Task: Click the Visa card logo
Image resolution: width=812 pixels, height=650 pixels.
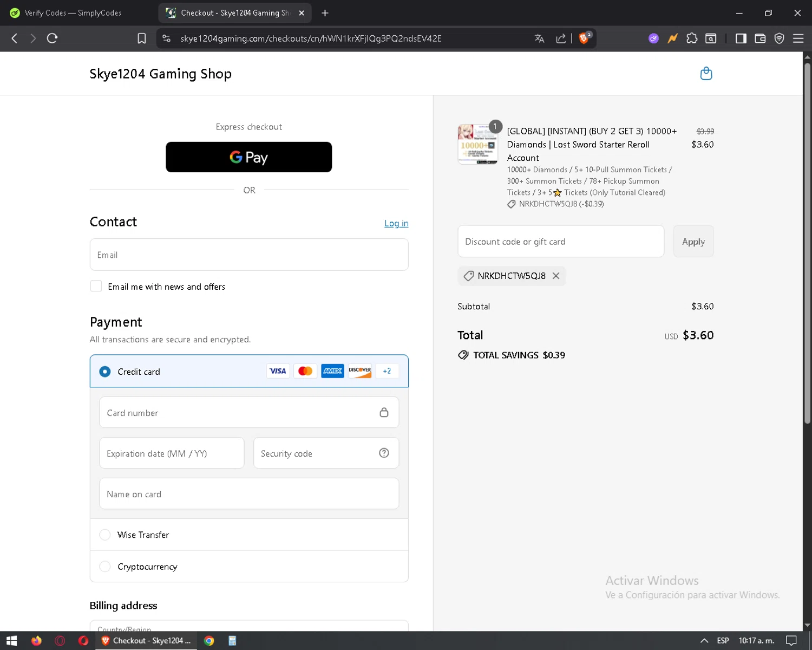Action: coord(278,371)
